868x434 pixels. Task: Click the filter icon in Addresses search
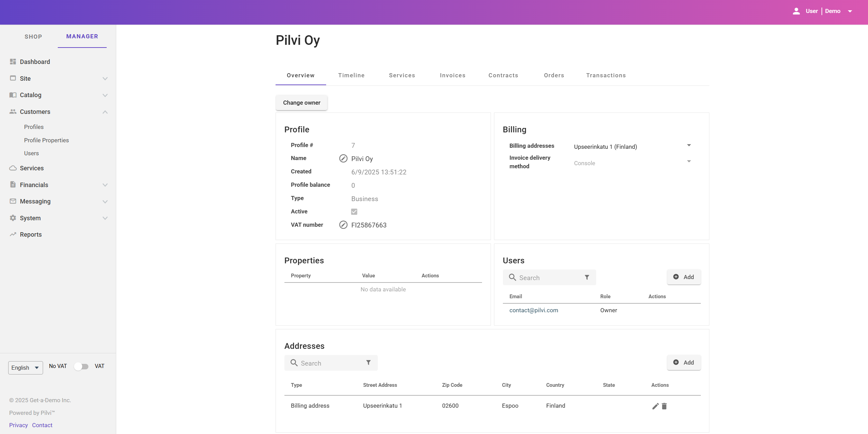368,363
